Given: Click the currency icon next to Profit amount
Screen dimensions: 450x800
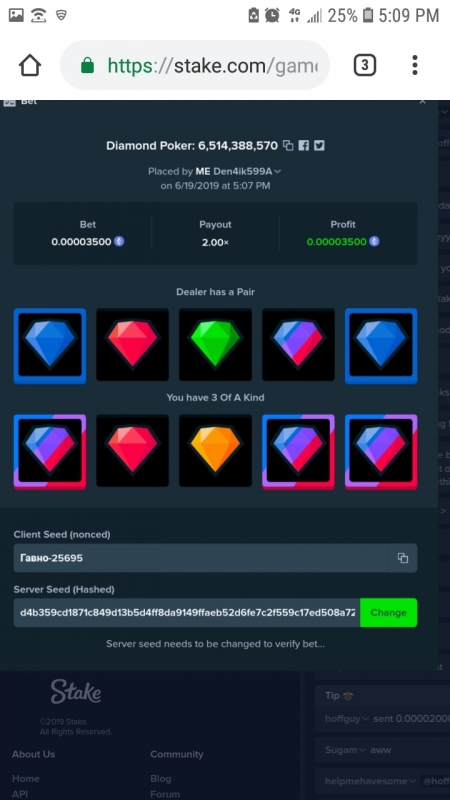Looking at the screenshot, I should point(374,241).
